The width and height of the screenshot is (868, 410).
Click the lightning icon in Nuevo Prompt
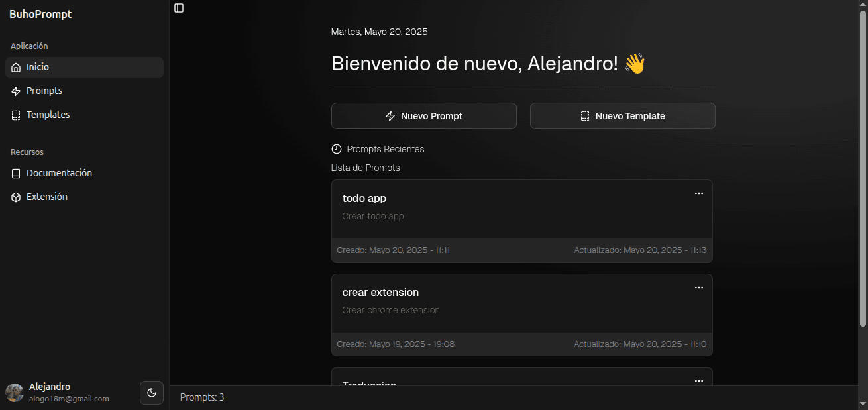click(x=390, y=116)
